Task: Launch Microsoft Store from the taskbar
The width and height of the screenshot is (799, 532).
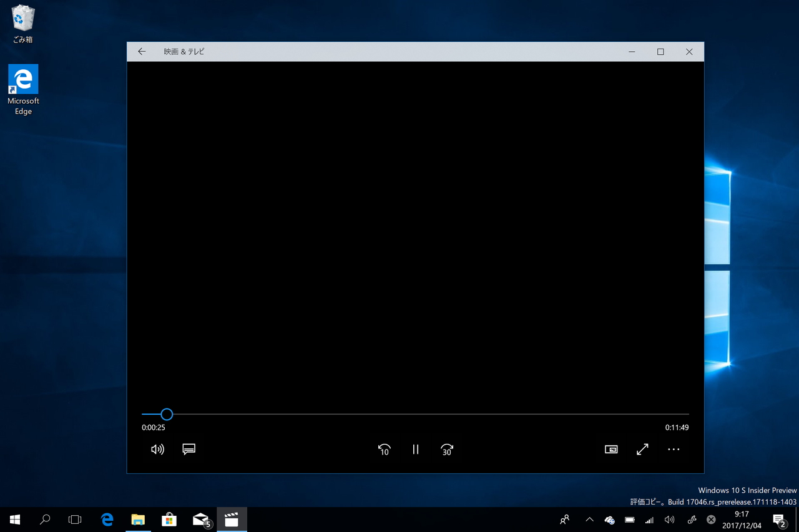Action: point(169,519)
